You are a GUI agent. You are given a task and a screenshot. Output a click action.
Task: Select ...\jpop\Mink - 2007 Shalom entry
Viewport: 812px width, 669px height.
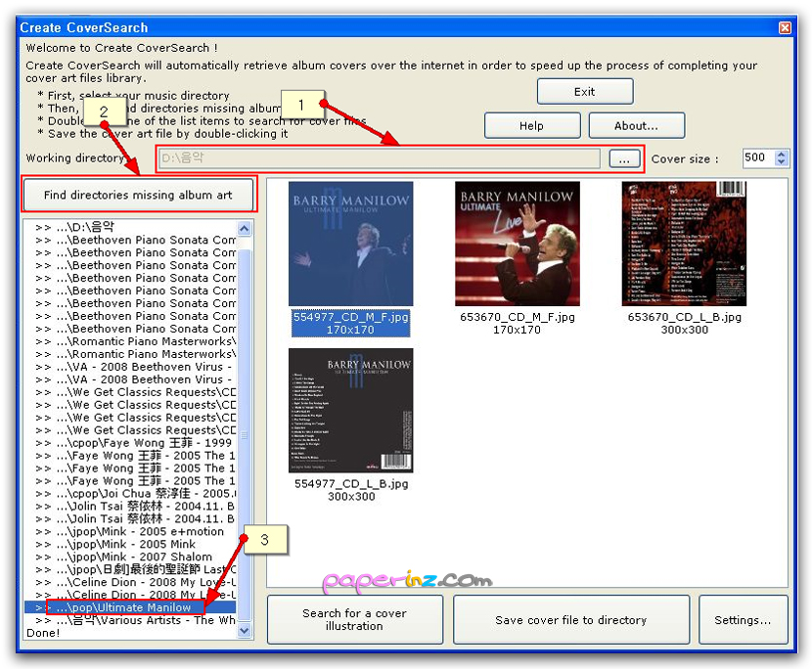click(x=130, y=557)
